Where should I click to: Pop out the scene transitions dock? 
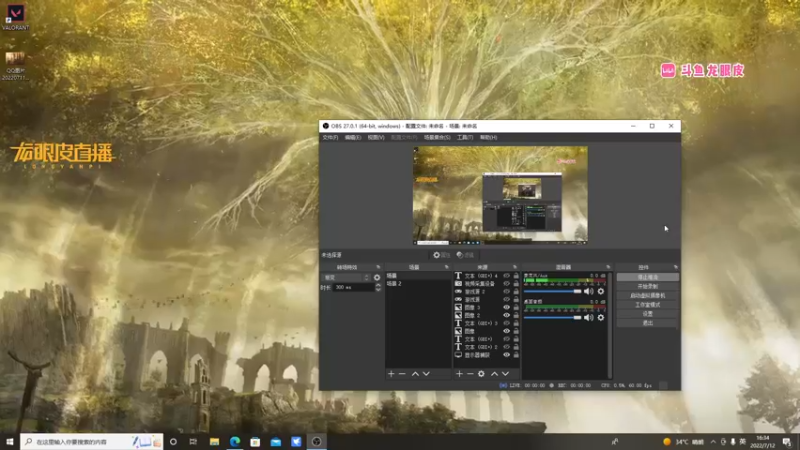tap(378, 267)
